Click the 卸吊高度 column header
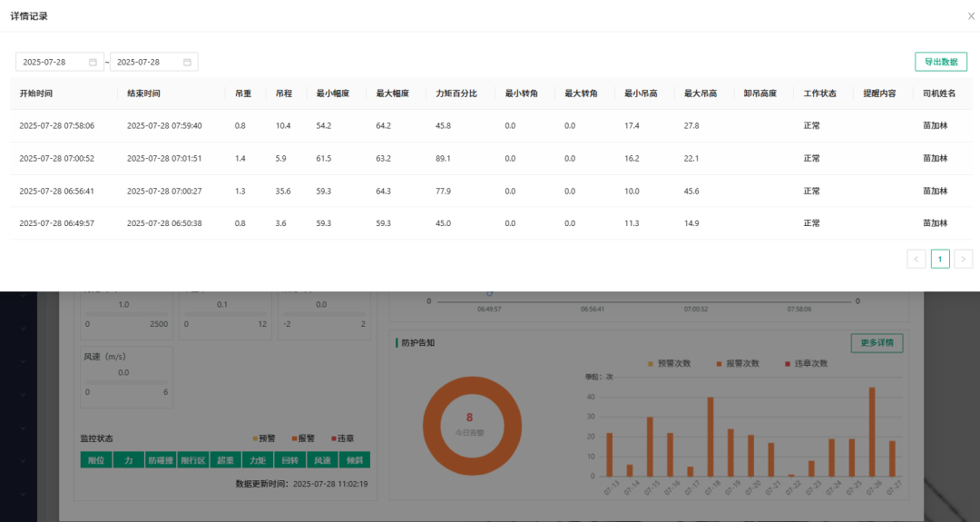This screenshot has width=980, height=522. (x=760, y=94)
